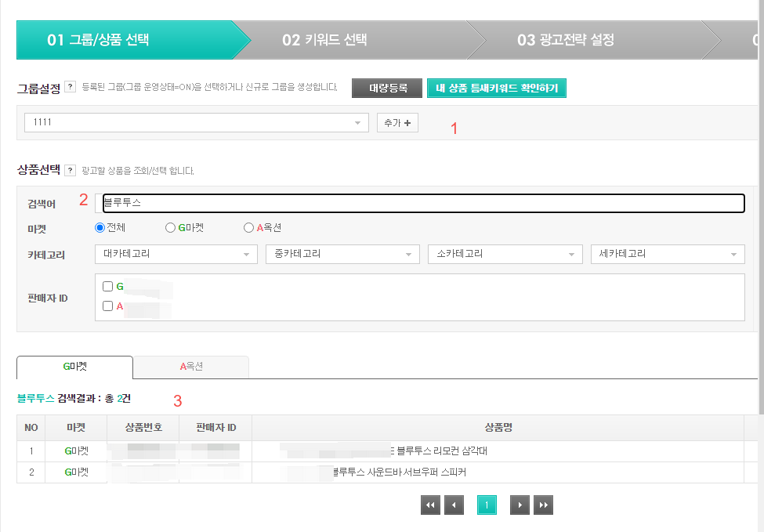
Task: Switch to the A옥션 results tab
Action: (191, 367)
